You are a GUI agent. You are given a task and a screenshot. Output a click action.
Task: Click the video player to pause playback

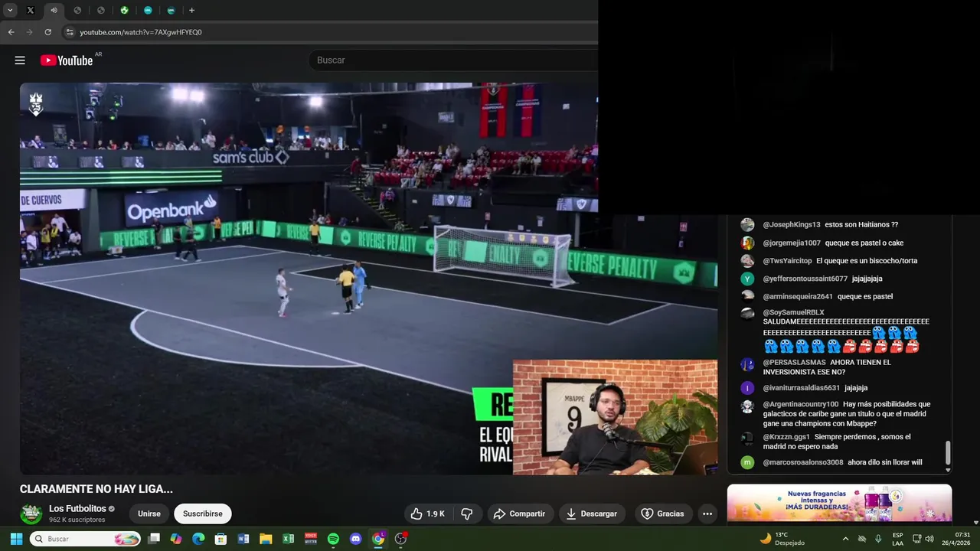(x=368, y=279)
